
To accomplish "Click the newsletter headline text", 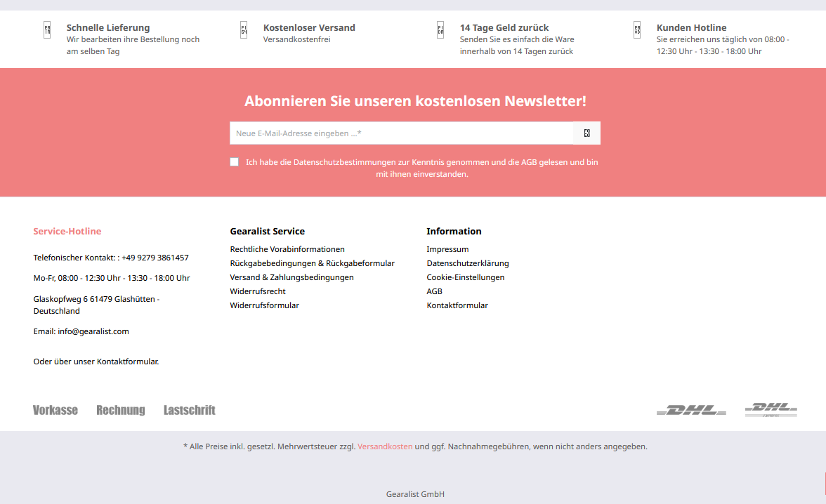I will click(x=415, y=100).
